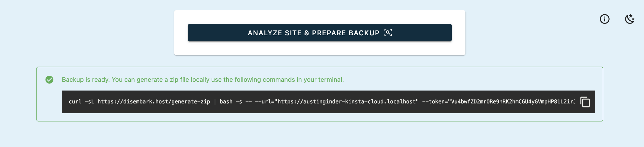Click "bash -s" in the terminal command
The height and width of the screenshot is (147, 644).
pyautogui.click(x=231, y=102)
